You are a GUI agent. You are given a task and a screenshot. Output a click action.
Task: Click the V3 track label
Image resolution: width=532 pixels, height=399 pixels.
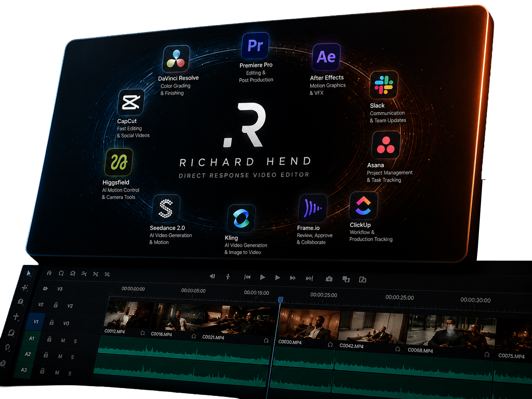[60, 289]
